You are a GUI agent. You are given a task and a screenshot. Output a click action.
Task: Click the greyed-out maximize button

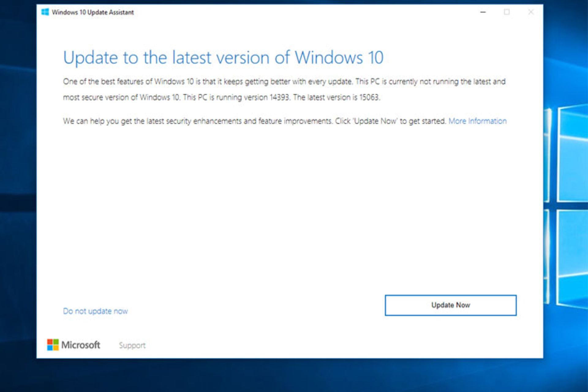point(507,12)
